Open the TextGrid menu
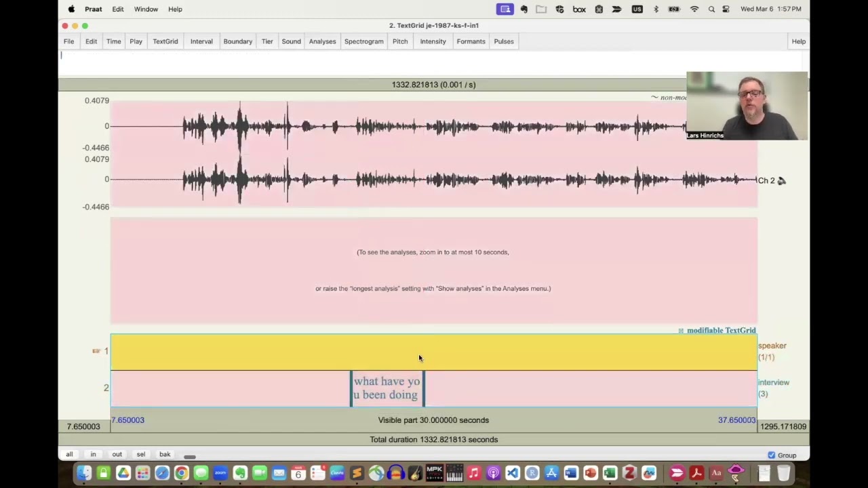 pyautogui.click(x=165, y=41)
